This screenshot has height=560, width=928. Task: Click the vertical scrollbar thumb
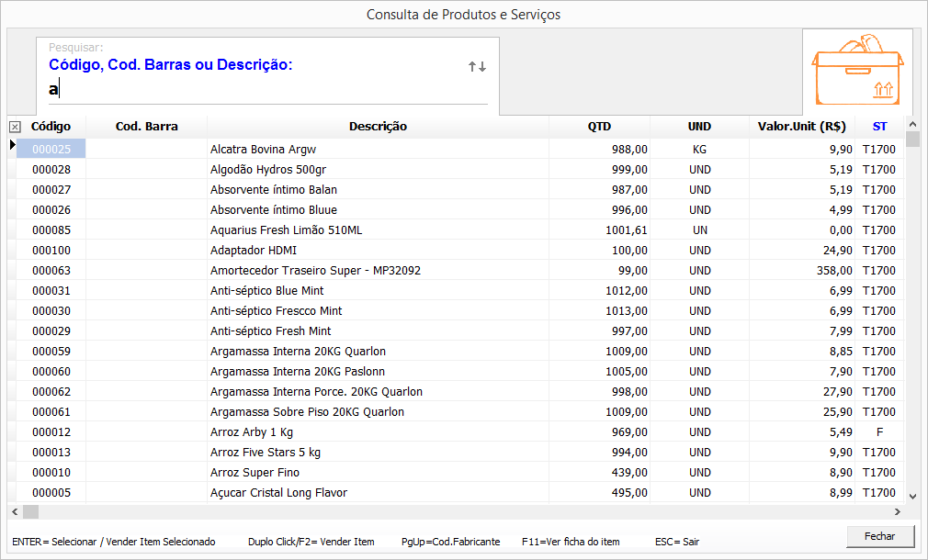(912, 139)
